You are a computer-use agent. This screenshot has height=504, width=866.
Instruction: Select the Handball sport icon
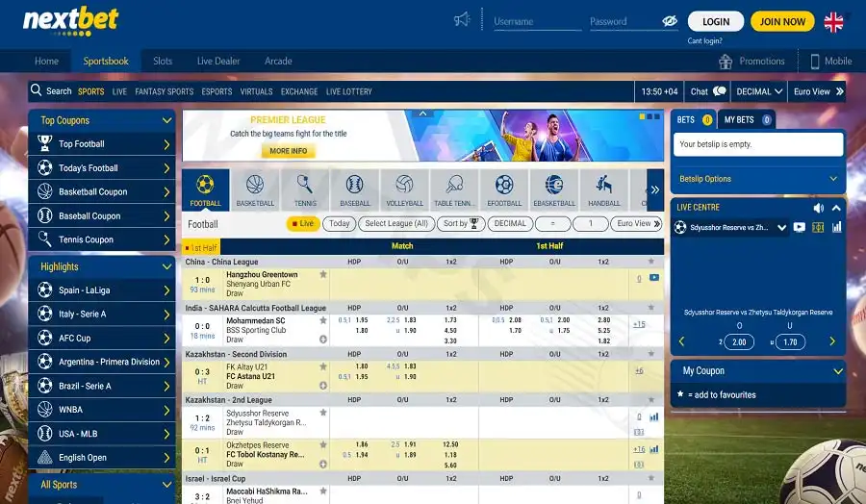pyautogui.click(x=603, y=189)
